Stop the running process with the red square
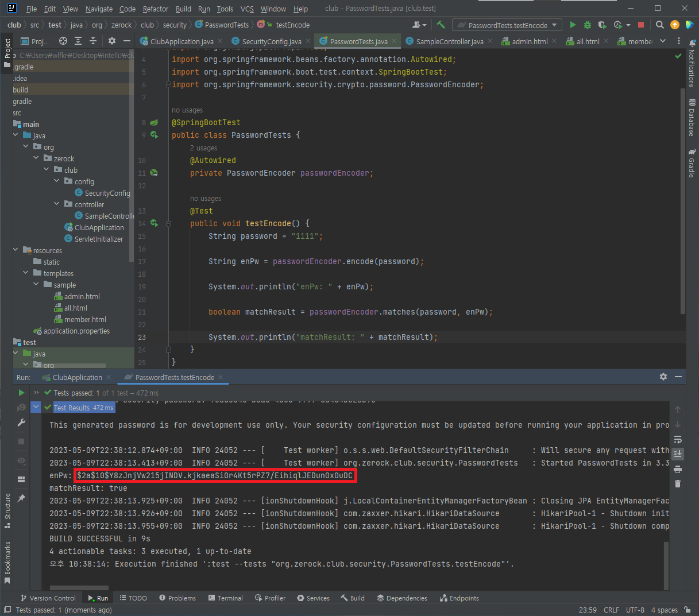The height and width of the screenshot is (616, 699). [x=641, y=25]
